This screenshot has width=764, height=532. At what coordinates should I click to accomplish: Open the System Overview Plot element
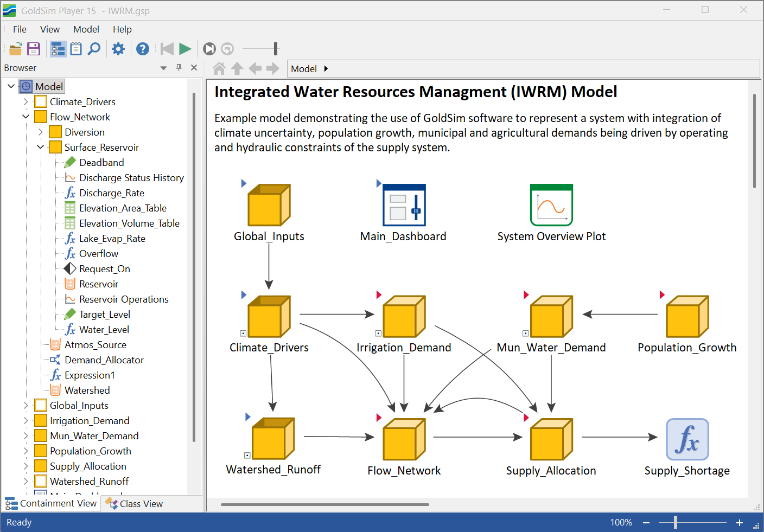coord(551,205)
